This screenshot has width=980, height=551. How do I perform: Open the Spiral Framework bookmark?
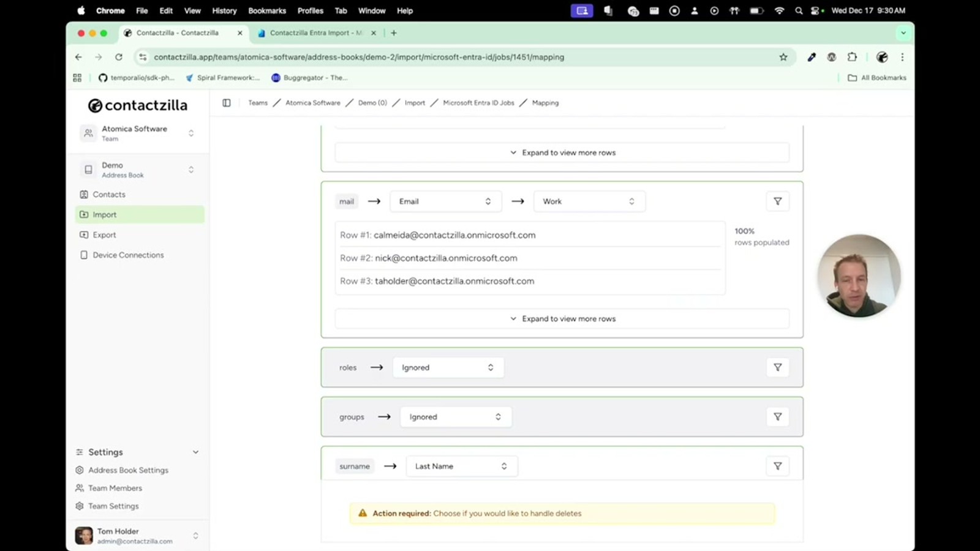point(223,78)
